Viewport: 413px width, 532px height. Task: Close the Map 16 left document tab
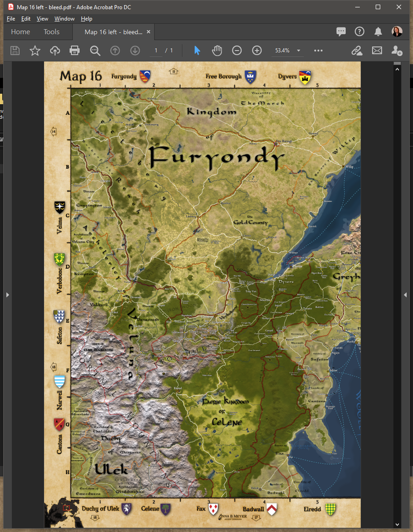(x=149, y=32)
